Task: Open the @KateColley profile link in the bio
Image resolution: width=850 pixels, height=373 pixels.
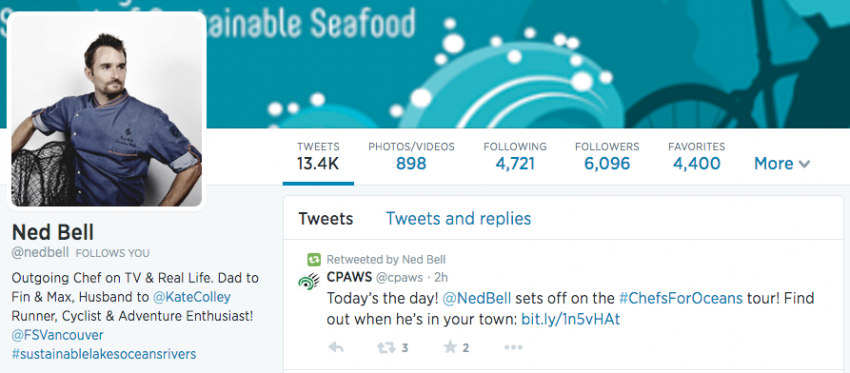Action: 192,297
